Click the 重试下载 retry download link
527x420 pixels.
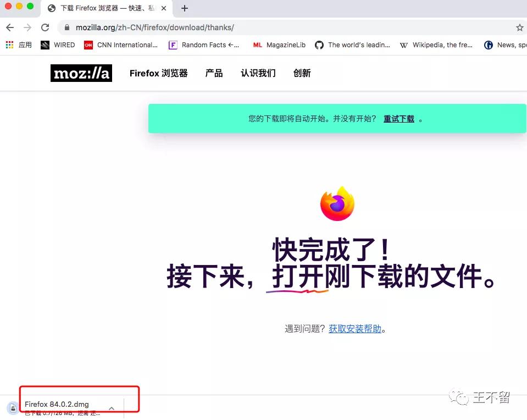(x=398, y=119)
